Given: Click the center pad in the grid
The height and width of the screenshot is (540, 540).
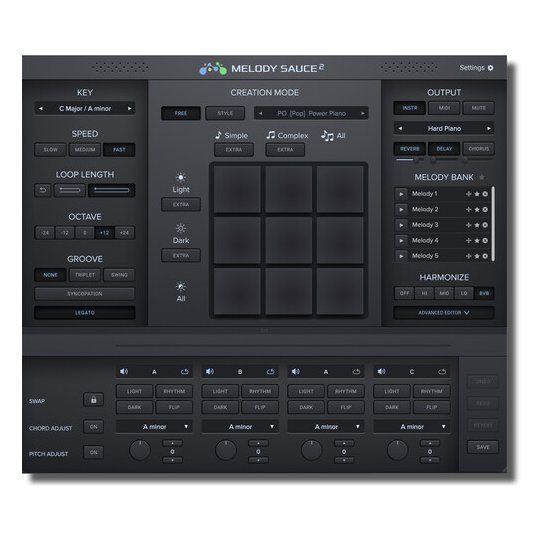Looking at the screenshot, I should pos(289,240).
